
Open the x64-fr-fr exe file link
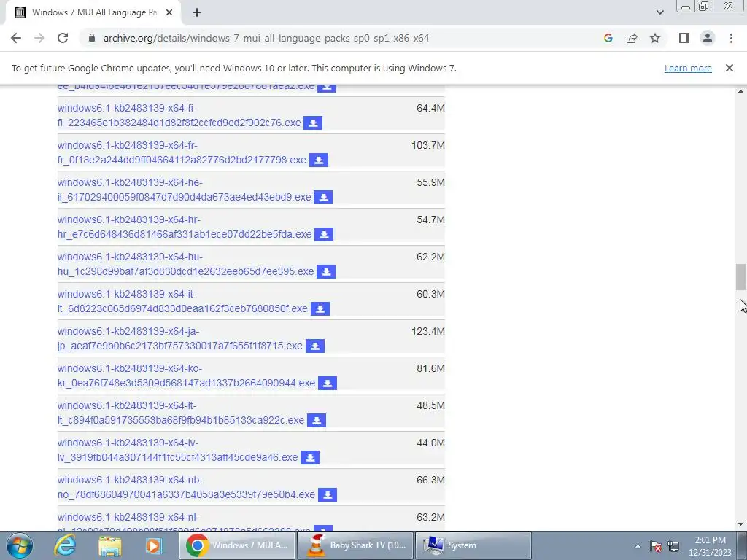182,152
